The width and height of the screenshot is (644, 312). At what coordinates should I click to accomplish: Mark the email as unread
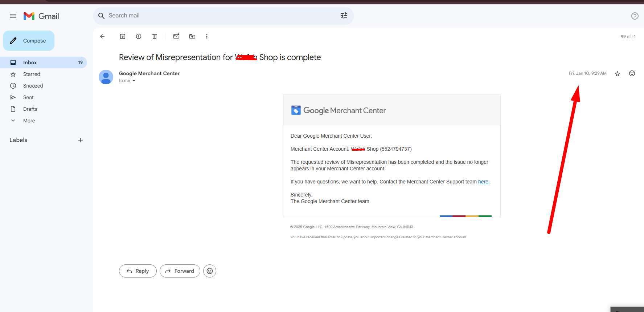pos(176,36)
